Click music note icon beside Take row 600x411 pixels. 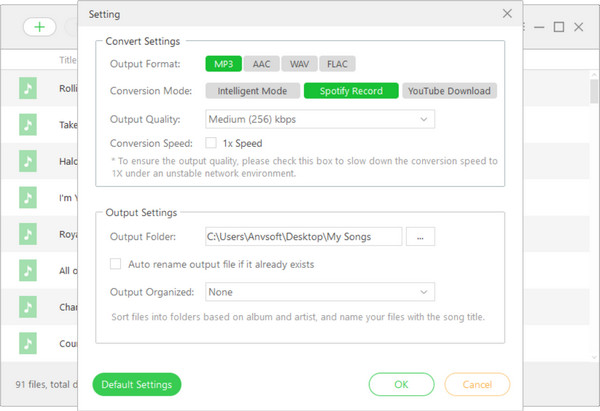28,125
